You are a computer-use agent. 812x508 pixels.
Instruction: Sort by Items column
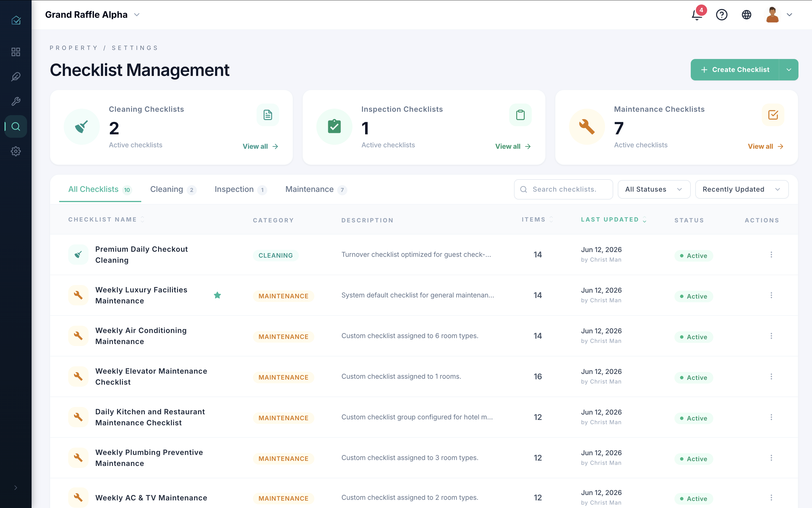click(537, 219)
